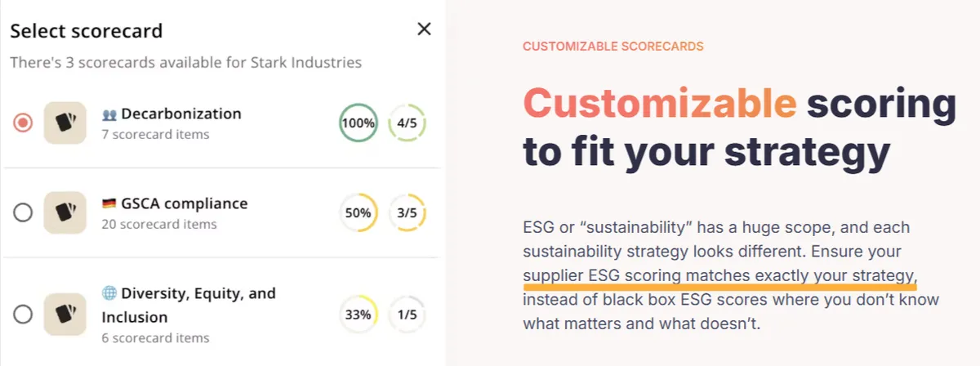The image size is (980, 366).
Task: Click the globe icon beside Diversity, Equity
Action: coord(109,293)
